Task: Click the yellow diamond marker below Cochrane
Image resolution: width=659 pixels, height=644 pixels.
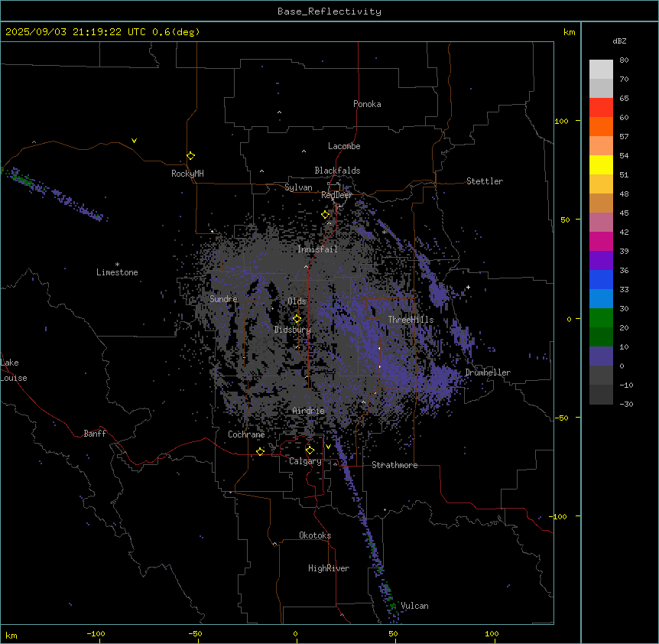Action: point(260,451)
